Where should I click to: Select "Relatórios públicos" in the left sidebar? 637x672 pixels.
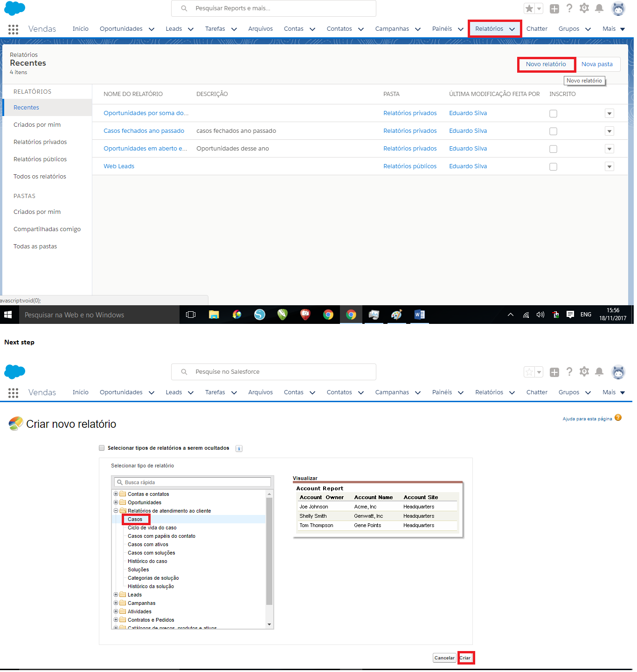(40, 159)
